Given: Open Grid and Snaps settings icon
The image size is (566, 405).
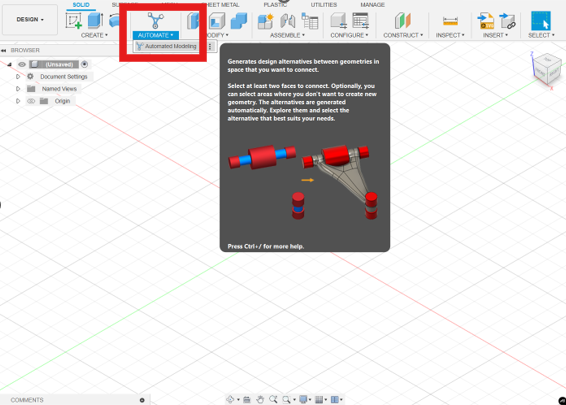Looking at the screenshot, I should coord(319,399).
